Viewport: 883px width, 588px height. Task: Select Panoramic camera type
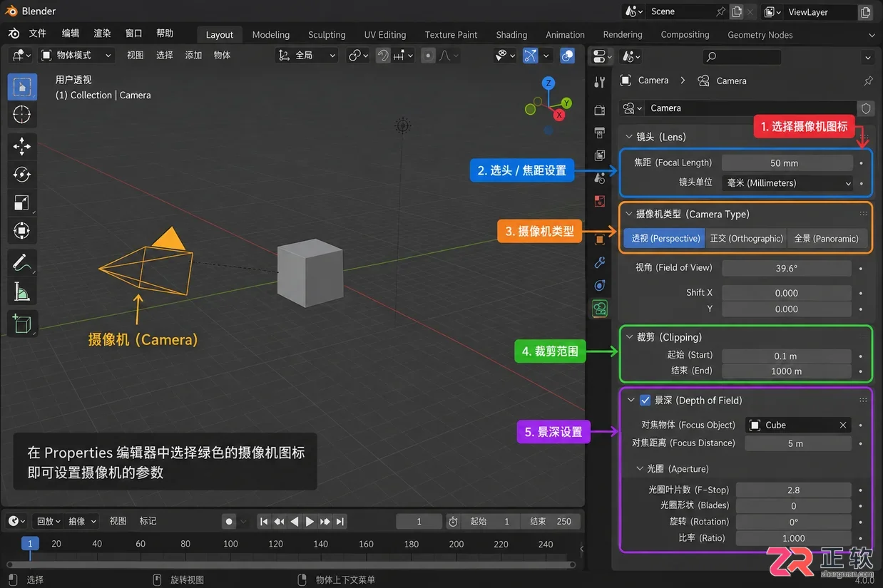827,239
